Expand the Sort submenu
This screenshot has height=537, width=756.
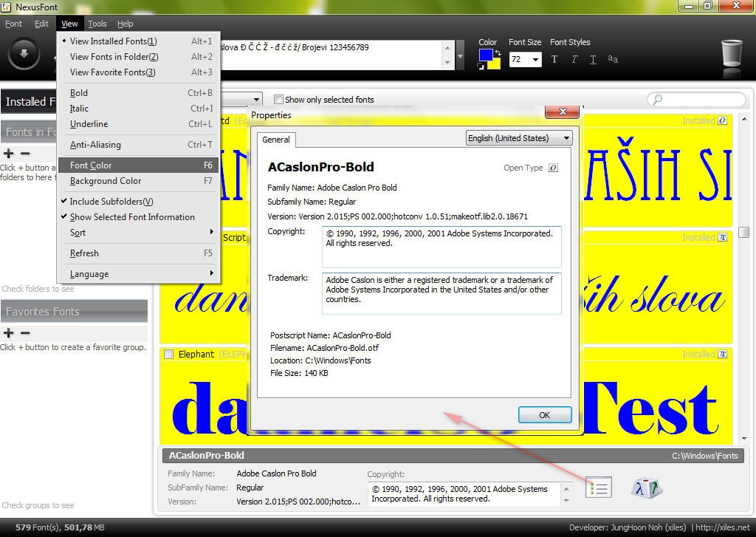tap(138, 233)
